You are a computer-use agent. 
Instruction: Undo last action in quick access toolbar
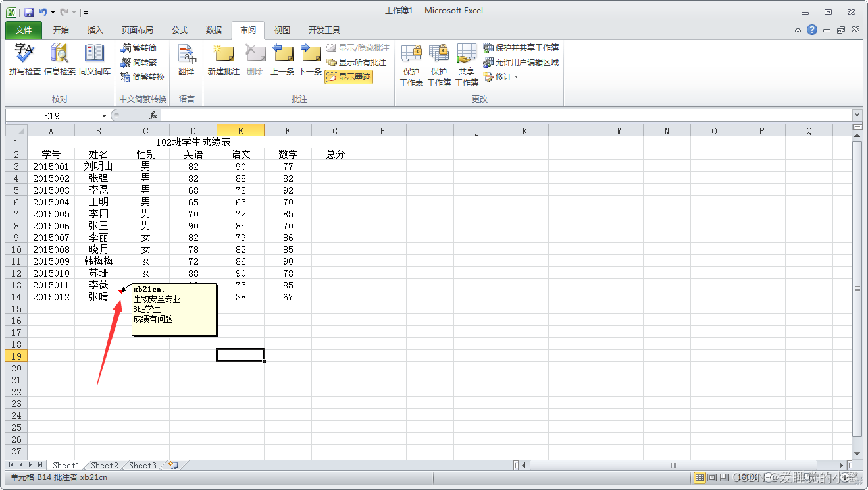coord(43,12)
